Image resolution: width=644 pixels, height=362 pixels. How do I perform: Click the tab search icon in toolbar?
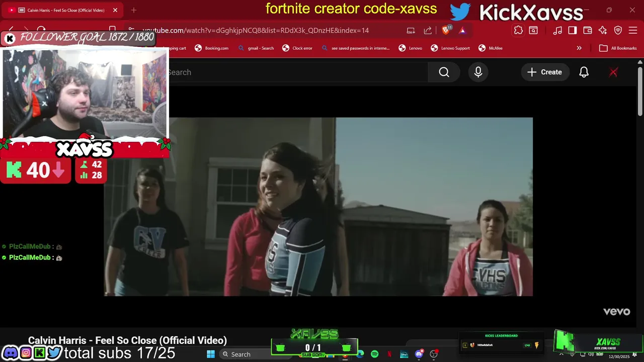[x=533, y=30]
